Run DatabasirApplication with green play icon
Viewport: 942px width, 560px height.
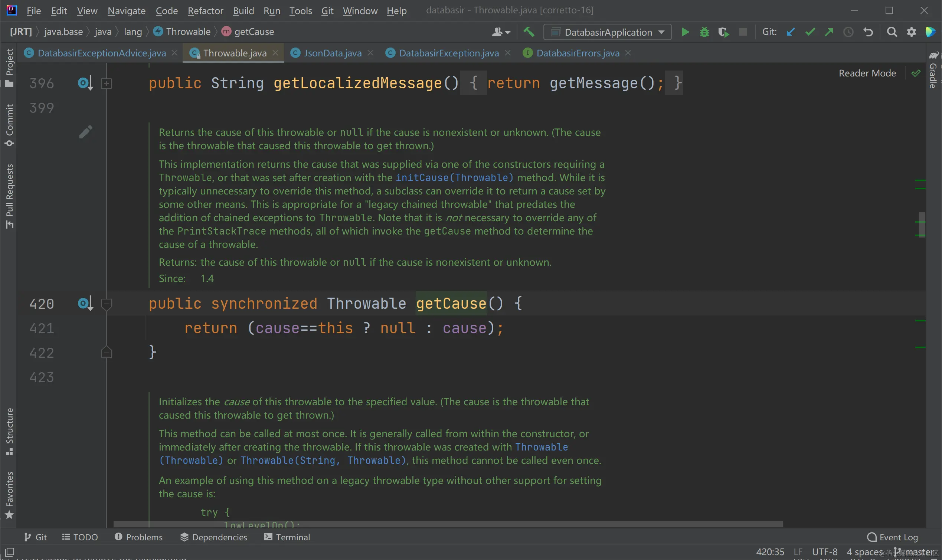click(686, 32)
